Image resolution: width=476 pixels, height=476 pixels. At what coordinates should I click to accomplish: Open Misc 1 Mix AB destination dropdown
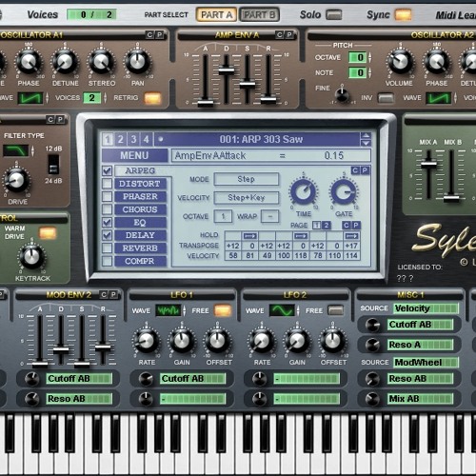(420, 399)
